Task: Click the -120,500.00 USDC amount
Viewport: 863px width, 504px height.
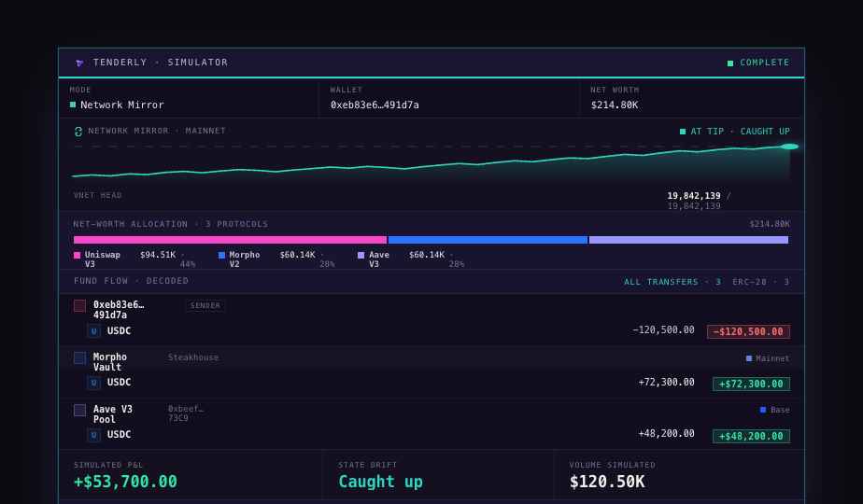Action: (x=663, y=330)
